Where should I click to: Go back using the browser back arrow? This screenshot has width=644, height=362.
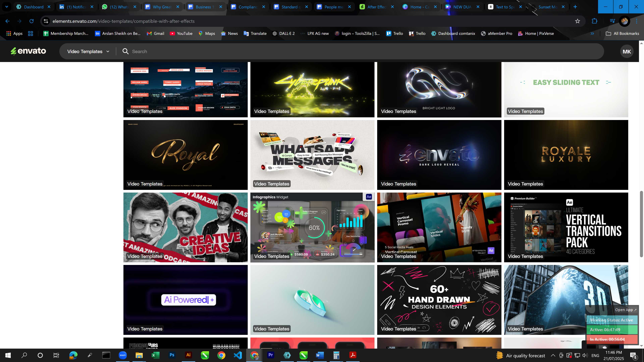[x=8, y=21]
